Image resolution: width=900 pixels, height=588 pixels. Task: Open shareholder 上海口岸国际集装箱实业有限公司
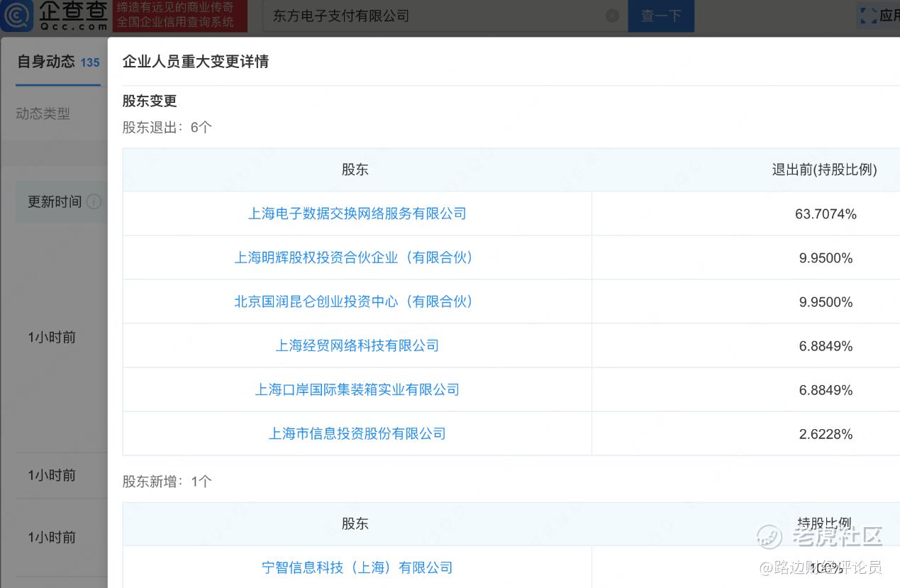point(357,389)
